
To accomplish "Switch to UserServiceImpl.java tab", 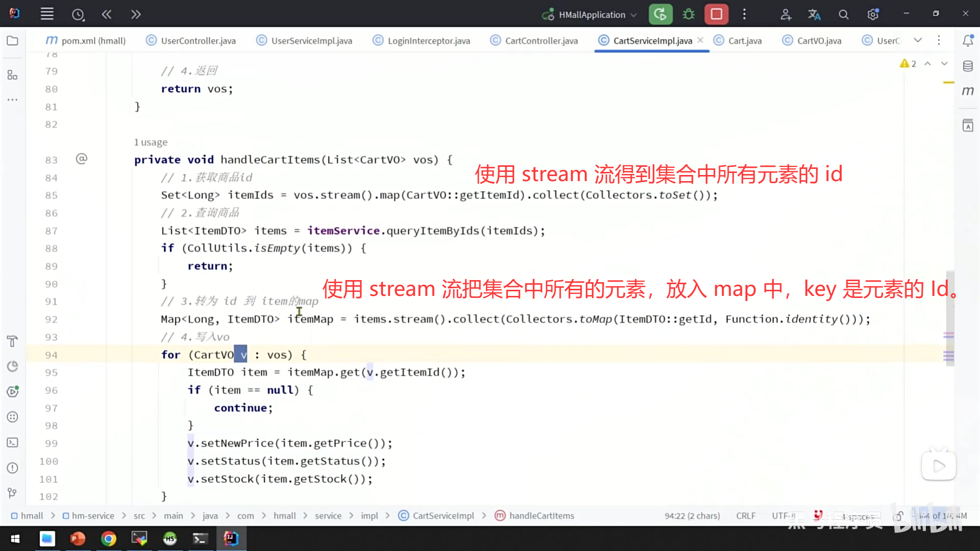I will [x=311, y=41].
